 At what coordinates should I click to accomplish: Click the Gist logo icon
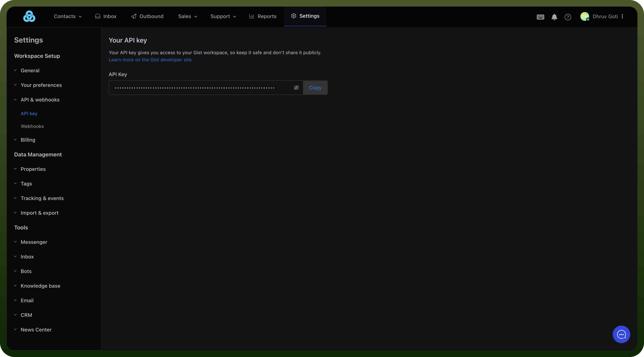tap(29, 16)
